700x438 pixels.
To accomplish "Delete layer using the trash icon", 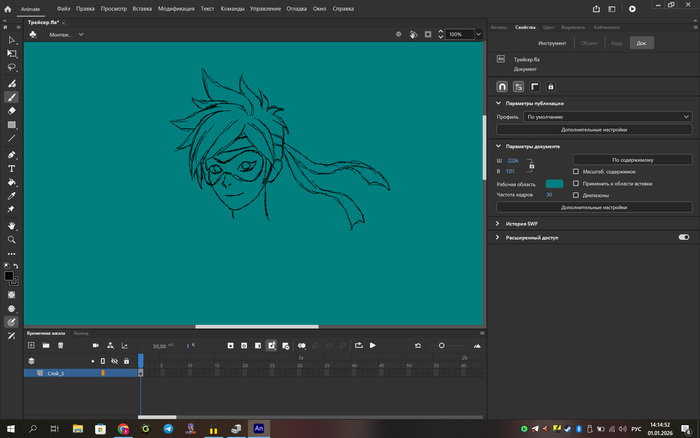I will click(x=60, y=345).
